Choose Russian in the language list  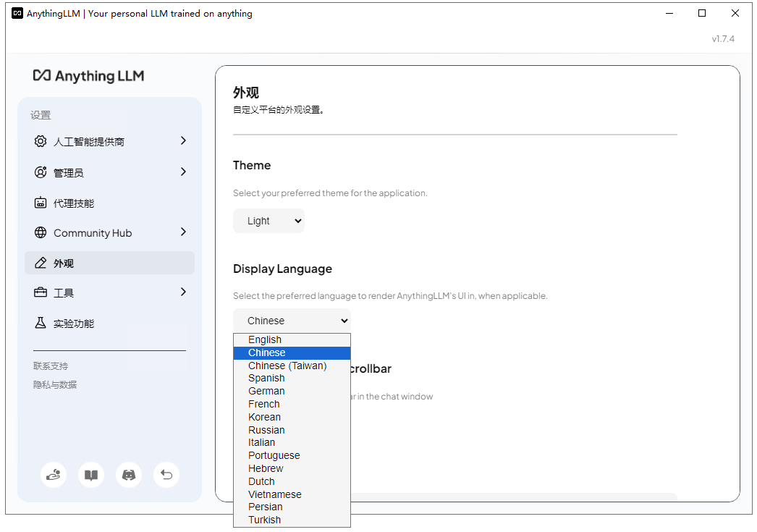pos(292,430)
